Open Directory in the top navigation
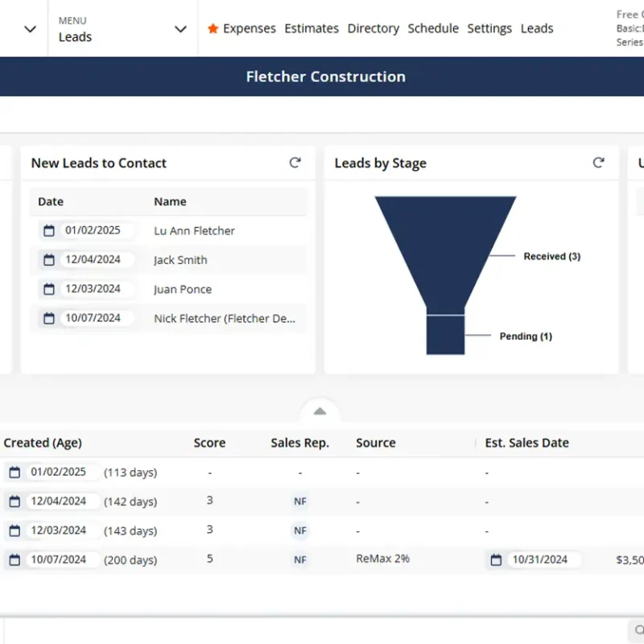The height and width of the screenshot is (644, 644). tap(373, 28)
